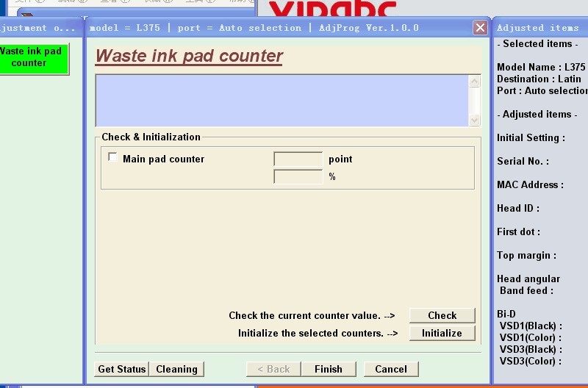Click the 'Head ID :' label
The width and height of the screenshot is (588, 388).
[x=518, y=209]
